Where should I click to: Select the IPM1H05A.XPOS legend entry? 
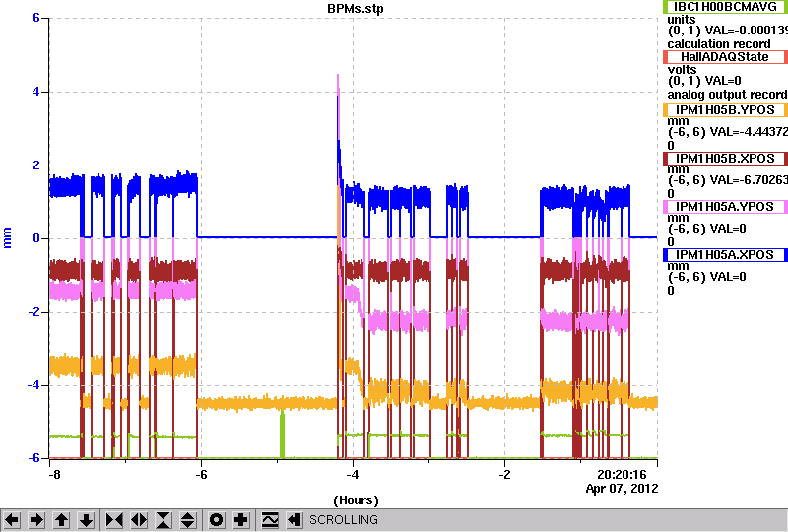[x=725, y=255]
